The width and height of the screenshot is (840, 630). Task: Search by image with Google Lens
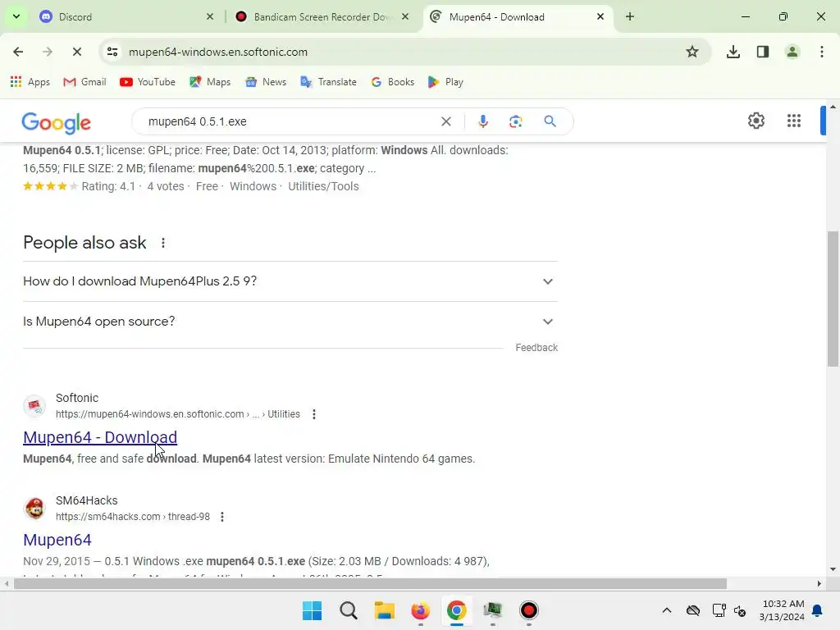point(515,121)
